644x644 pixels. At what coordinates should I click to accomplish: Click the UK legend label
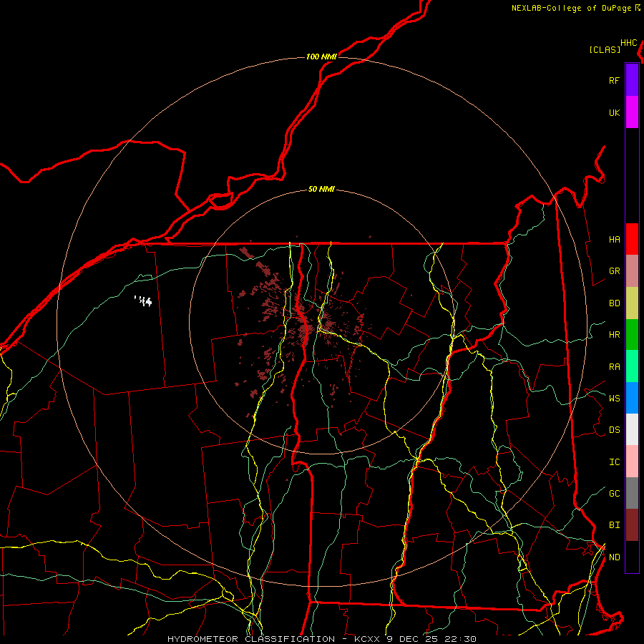pyautogui.click(x=614, y=112)
